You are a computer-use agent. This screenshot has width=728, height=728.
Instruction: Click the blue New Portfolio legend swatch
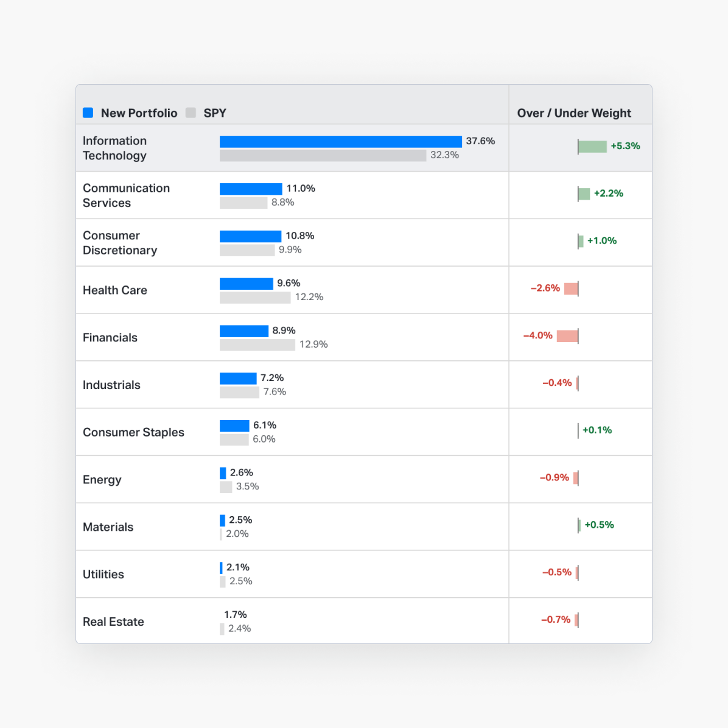88,113
